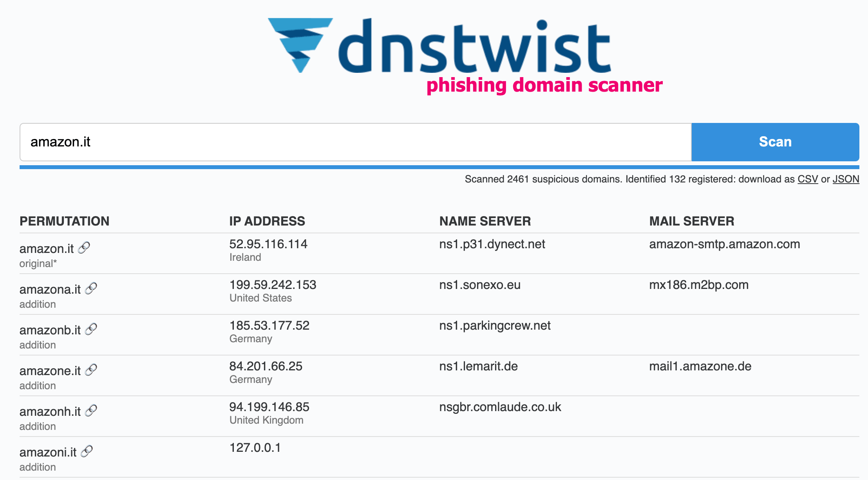
Task: Open link icon next to amazone.it
Action: click(x=91, y=370)
